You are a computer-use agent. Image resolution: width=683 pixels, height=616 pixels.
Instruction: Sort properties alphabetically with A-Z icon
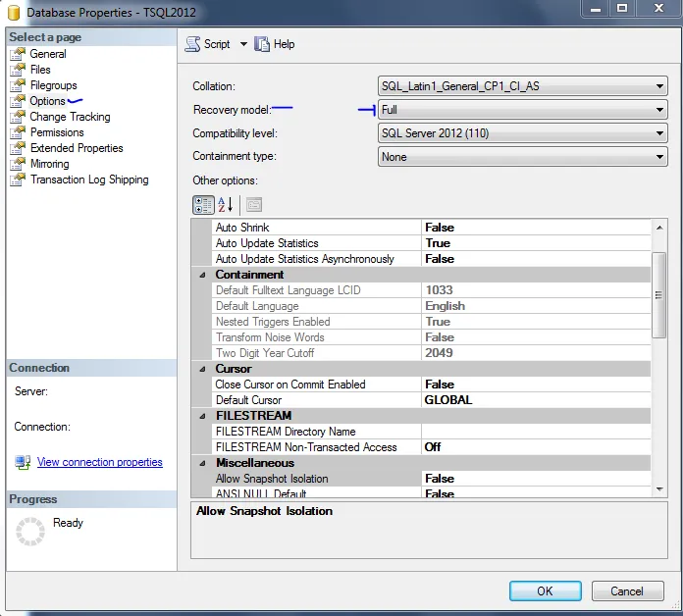tap(226, 205)
